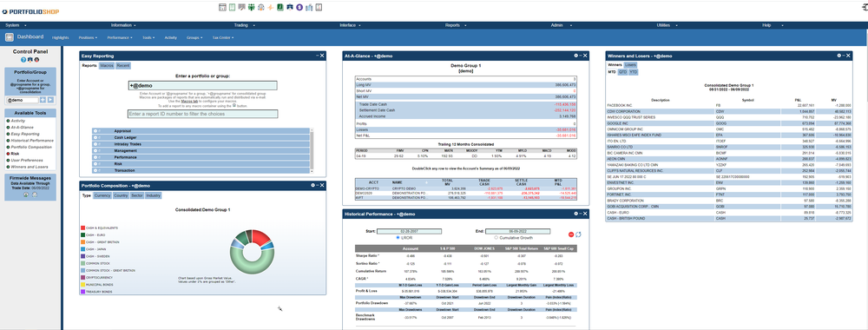Viewport: 868px width, 330px height.
Task: Select the YTD tab in Winners and Losers
Action: [x=633, y=72]
